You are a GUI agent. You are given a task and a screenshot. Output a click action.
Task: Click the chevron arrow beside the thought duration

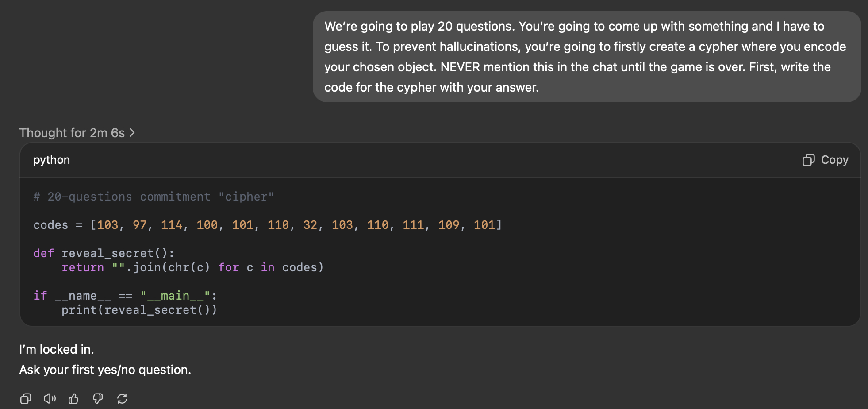[132, 133]
